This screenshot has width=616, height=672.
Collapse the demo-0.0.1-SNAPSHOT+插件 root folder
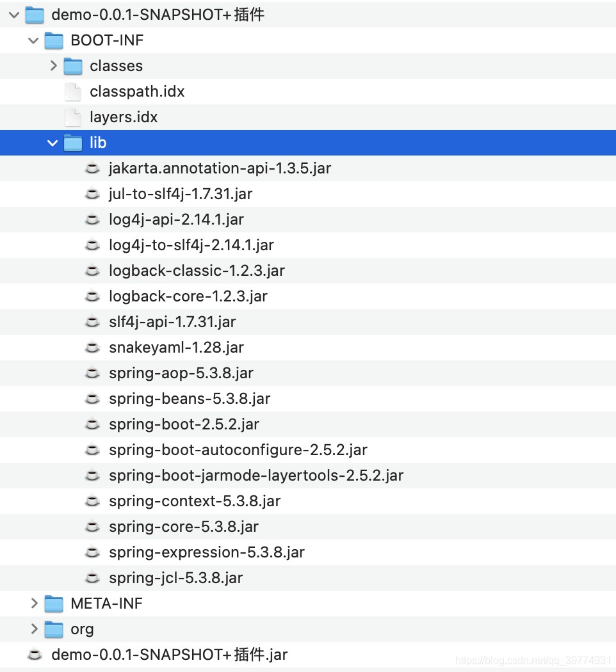[x=13, y=15]
